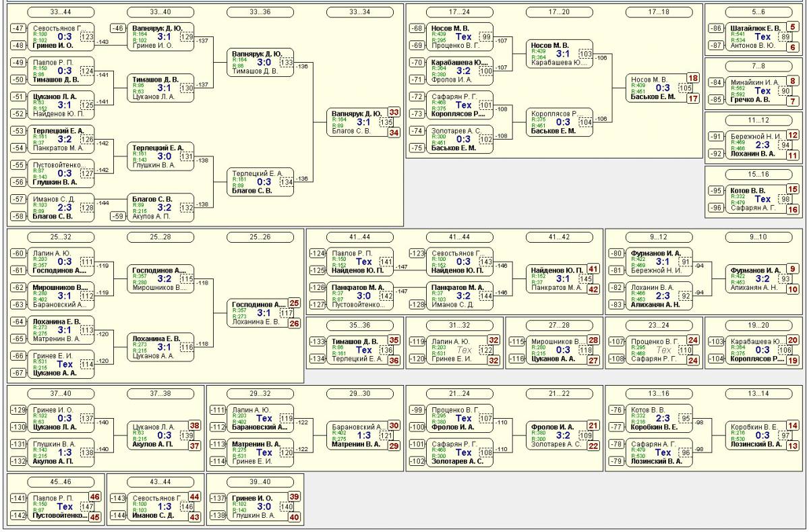Image resolution: width=809 pixels, height=532 pixels.
Task: Select match number 139 box
Action: pyautogui.click(x=187, y=436)
